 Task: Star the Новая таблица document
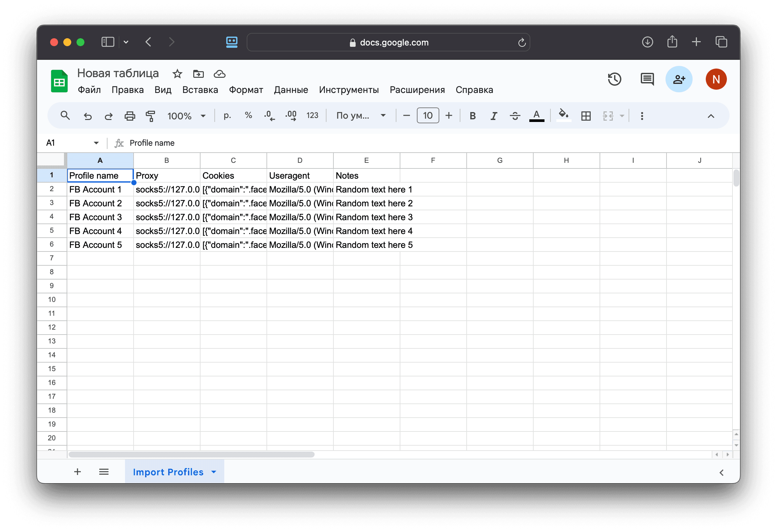coord(177,74)
